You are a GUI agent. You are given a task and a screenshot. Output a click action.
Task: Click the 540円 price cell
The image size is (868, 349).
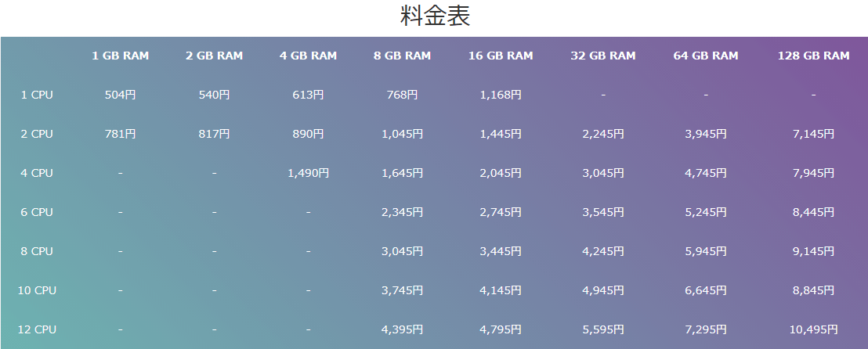pyautogui.click(x=214, y=95)
